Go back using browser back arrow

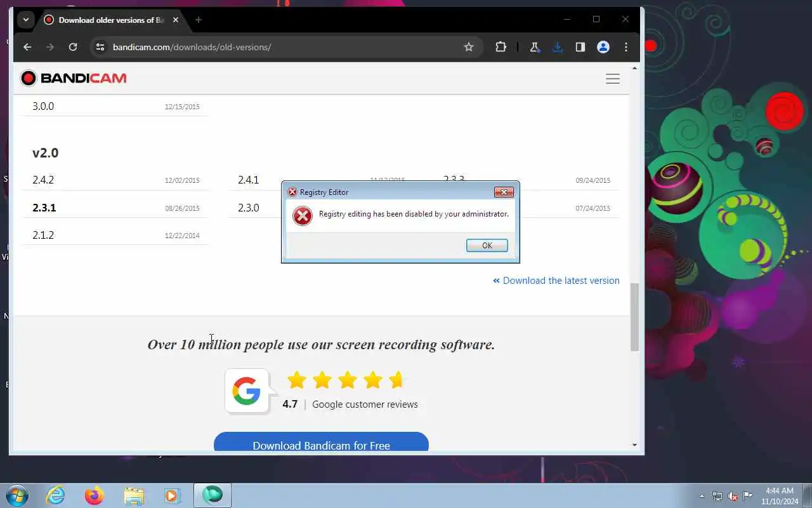(27, 47)
